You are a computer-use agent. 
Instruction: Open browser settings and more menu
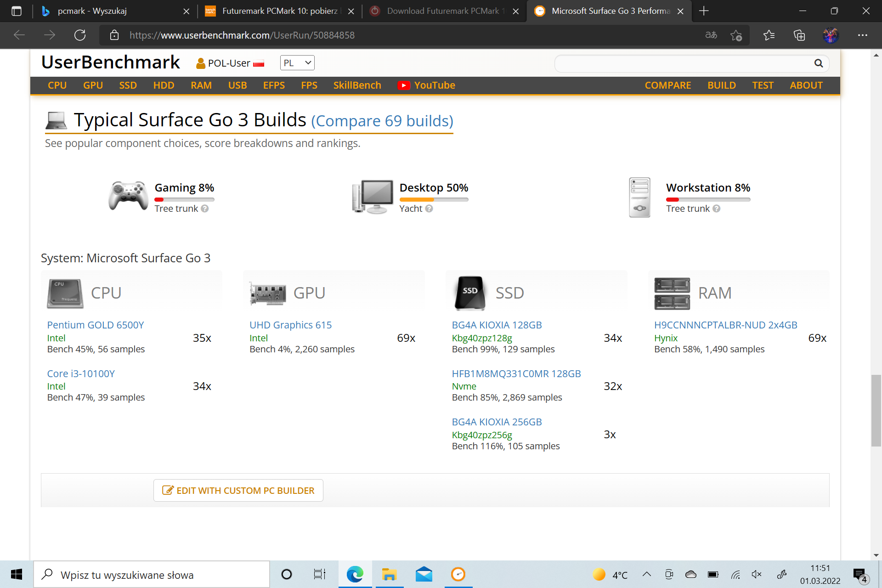[x=862, y=35]
